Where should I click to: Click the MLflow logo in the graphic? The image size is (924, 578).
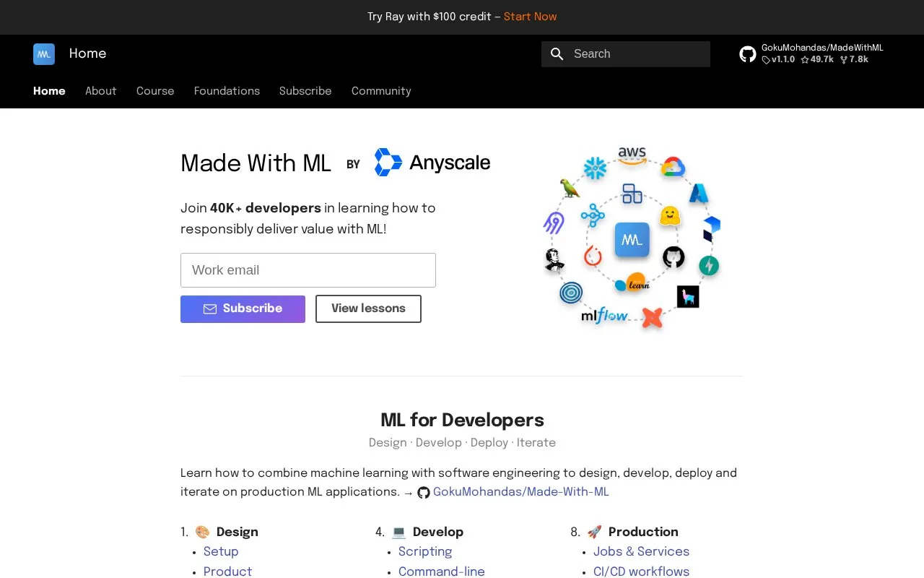604,315
